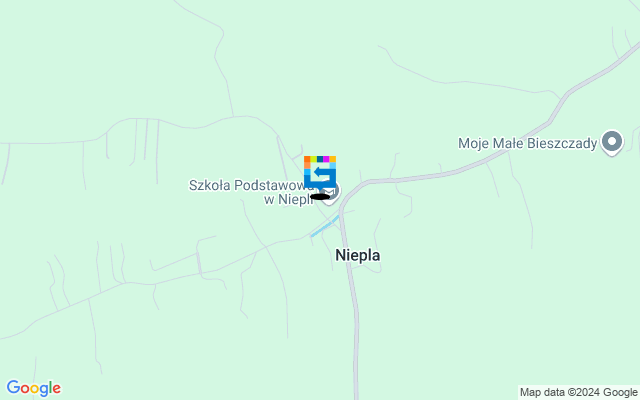Click the word Google in the attribution
Screen dimensions: 640x400
[620, 393]
